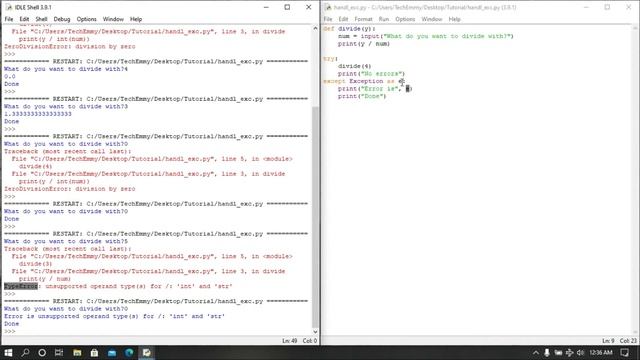Open Cortana from the taskbar

(42, 353)
